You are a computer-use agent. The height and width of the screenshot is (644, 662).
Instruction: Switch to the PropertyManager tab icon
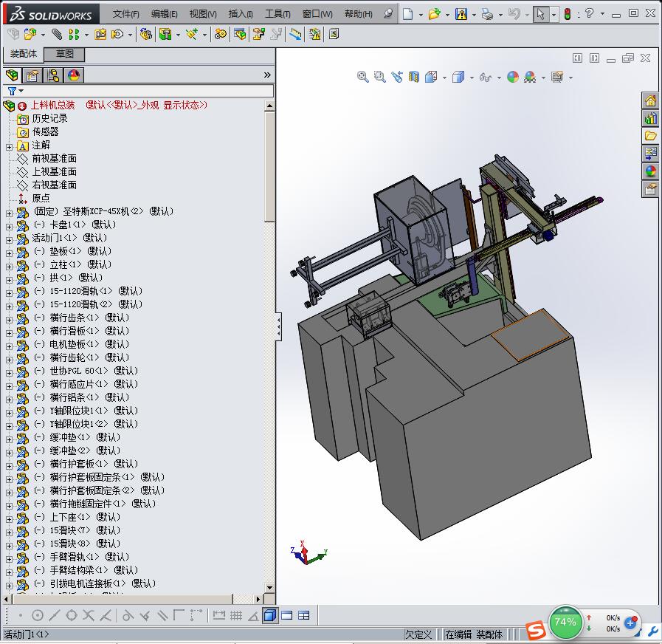point(32,75)
